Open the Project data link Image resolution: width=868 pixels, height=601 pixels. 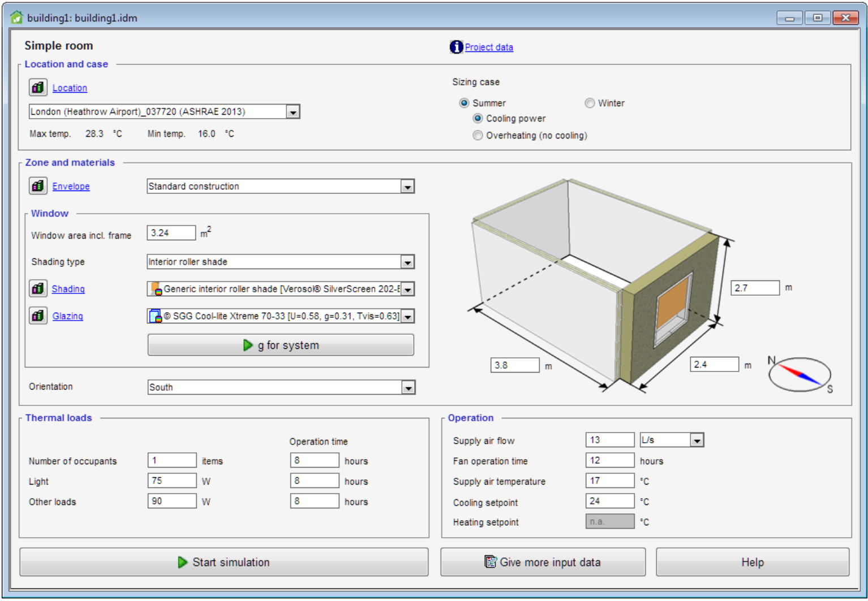click(489, 47)
